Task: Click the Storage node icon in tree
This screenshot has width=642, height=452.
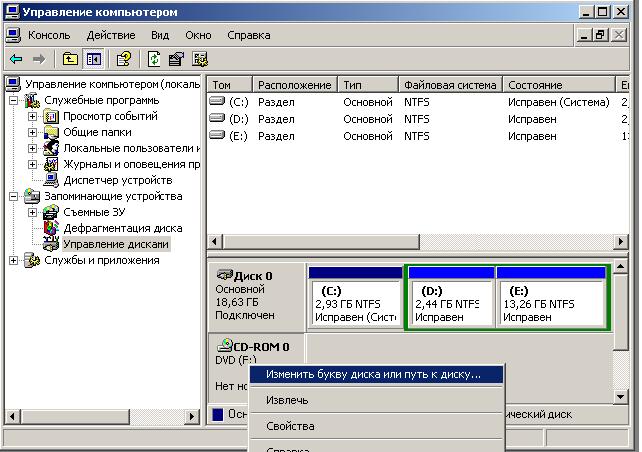Action: pos(32,196)
